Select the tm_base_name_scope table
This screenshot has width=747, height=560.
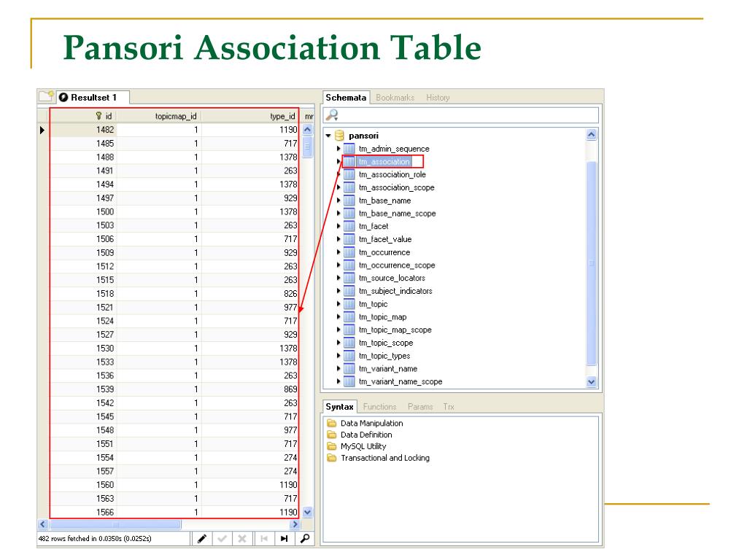[x=398, y=214]
